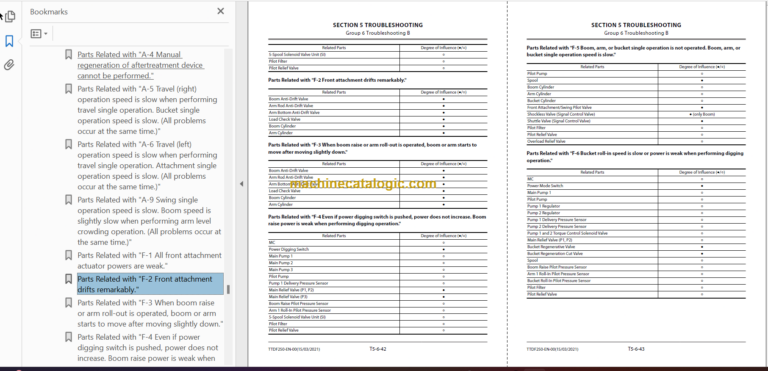Click "Overload Relief Valve" table row
Image resolution: width=768 pixels, height=371 pixels.
[636, 141]
